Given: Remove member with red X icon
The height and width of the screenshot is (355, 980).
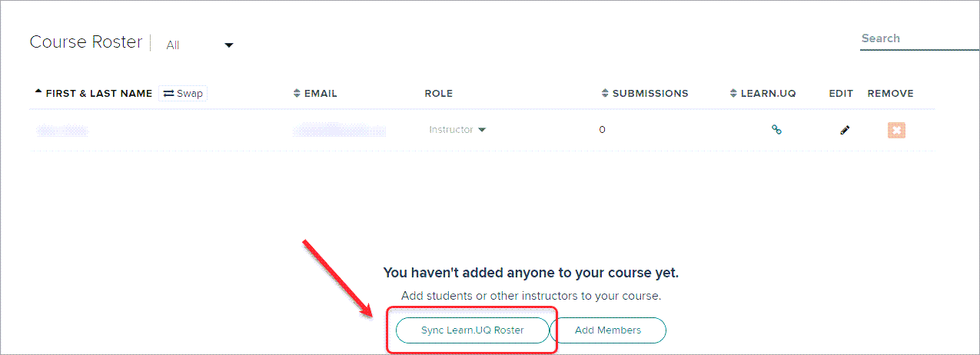Looking at the screenshot, I should (895, 130).
